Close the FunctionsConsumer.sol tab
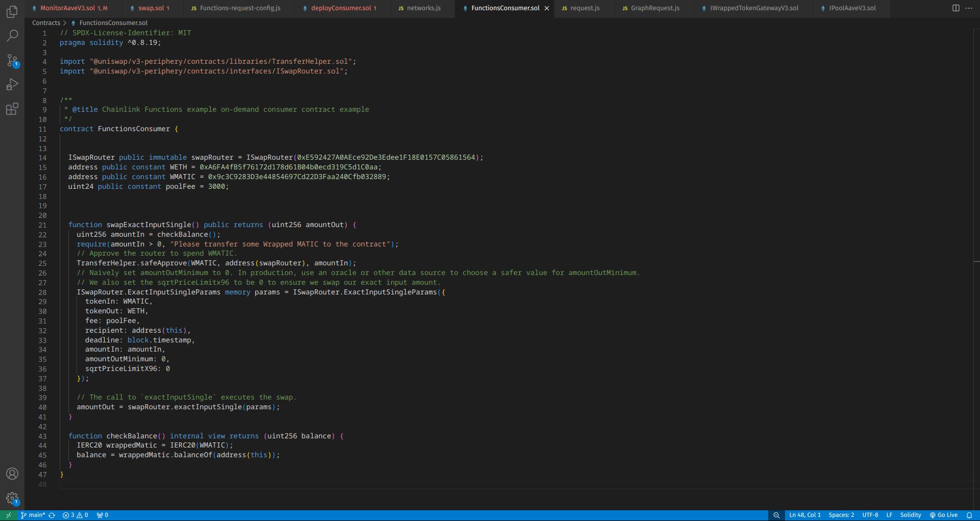The width and height of the screenshot is (980, 521). tap(547, 8)
